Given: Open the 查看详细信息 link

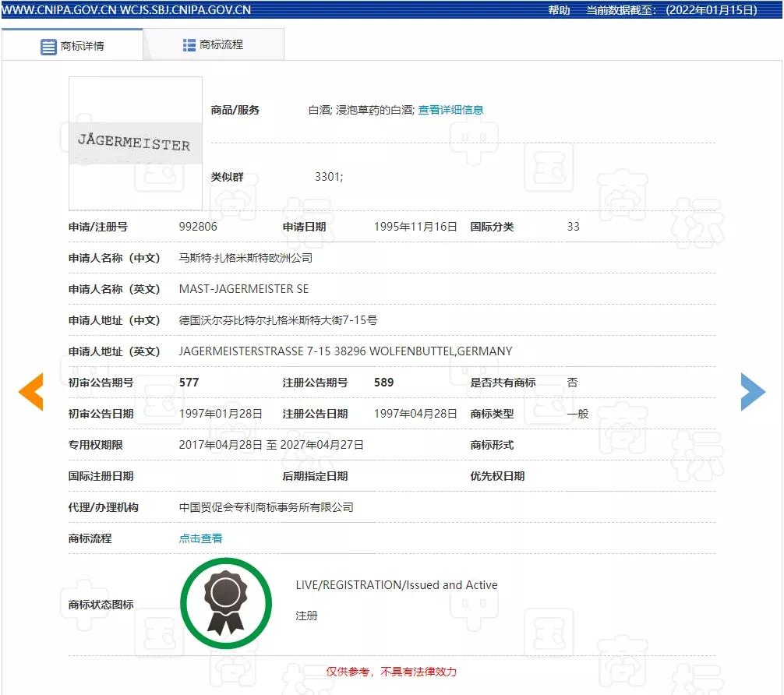Looking at the screenshot, I should point(450,110).
